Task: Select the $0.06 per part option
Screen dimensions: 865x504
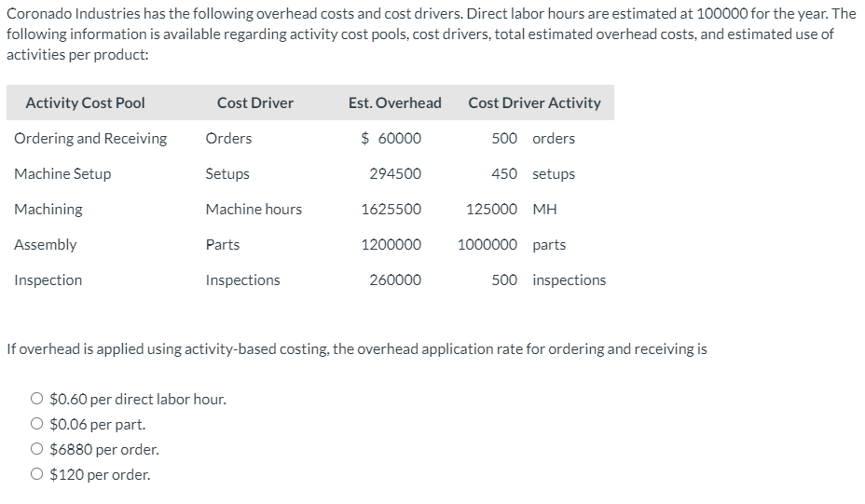Action: (x=37, y=424)
